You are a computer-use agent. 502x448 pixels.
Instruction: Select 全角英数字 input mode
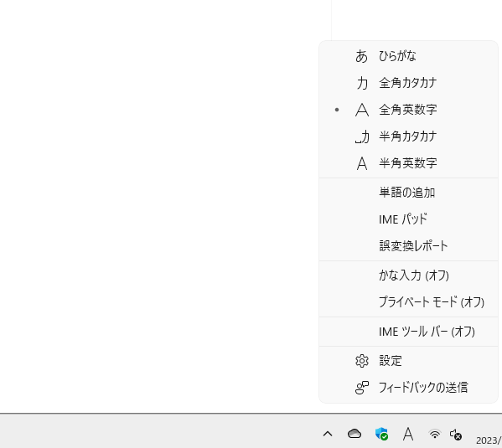[408, 110]
